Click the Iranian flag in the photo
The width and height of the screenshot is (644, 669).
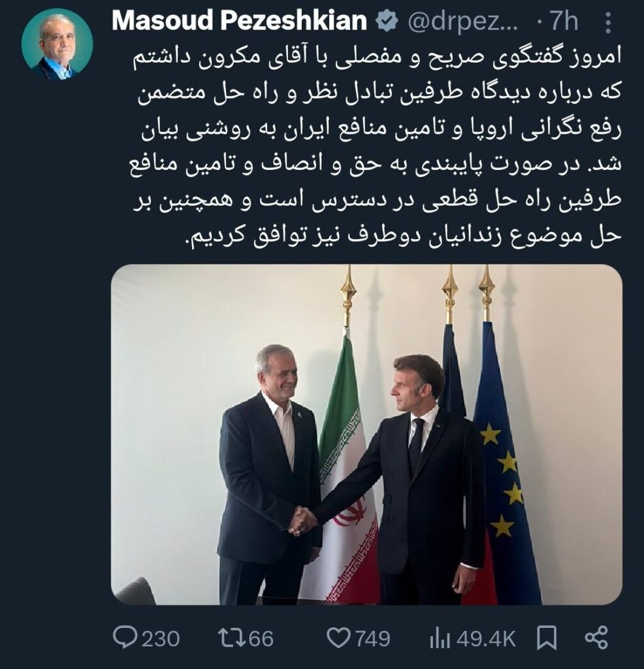coord(345,470)
